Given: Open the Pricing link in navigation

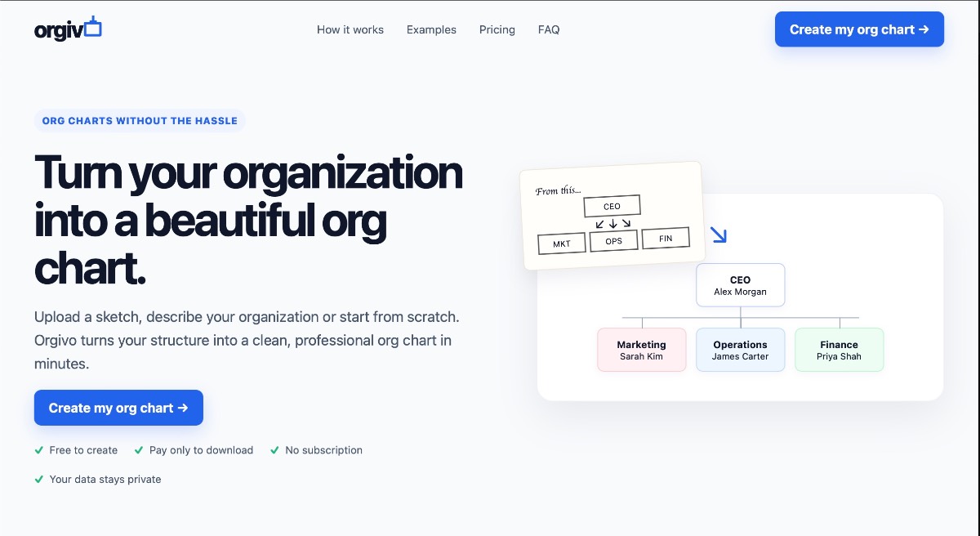Looking at the screenshot, I should (497, 29).
